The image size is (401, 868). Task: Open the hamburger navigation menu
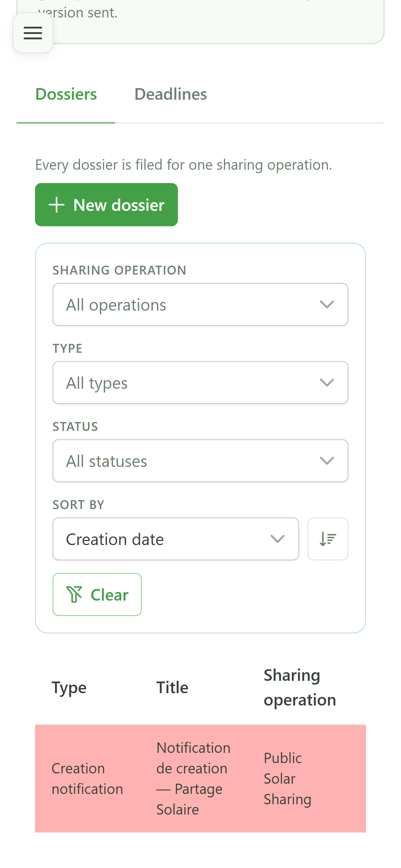coord(33,33)
